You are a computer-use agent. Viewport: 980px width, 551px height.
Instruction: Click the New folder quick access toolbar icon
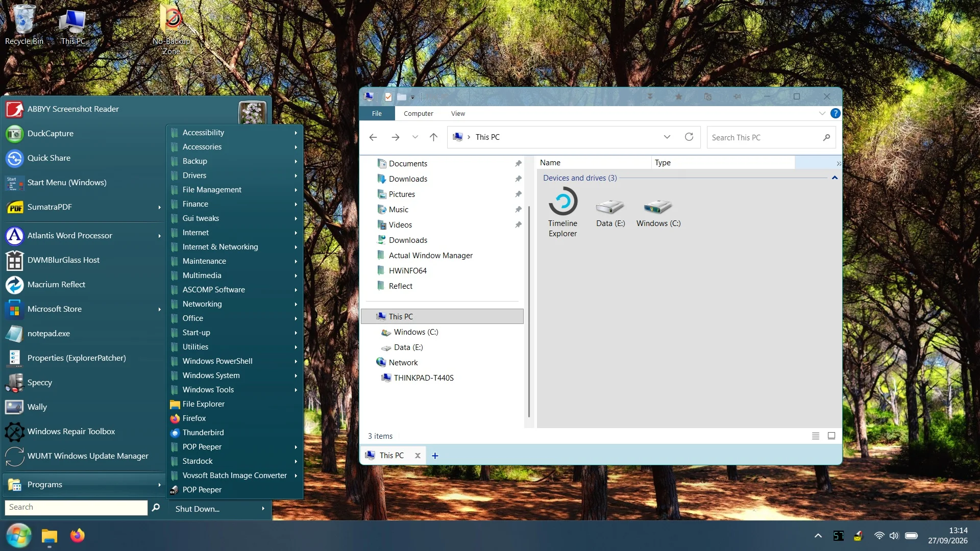pos(402,97)
